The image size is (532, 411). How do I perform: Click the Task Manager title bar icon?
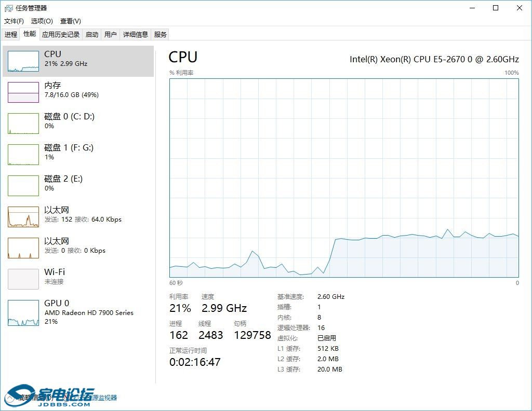9,8
